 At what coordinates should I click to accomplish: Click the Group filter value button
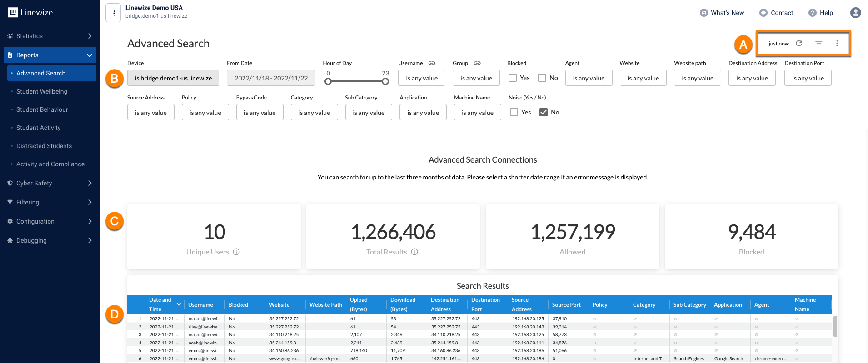point(476,78)
